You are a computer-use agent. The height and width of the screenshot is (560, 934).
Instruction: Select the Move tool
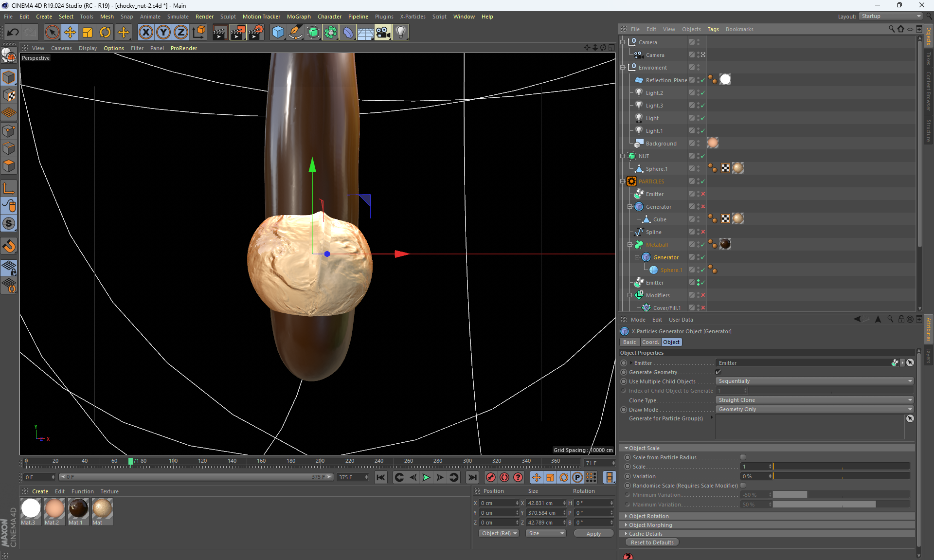pyautogui.click(x=70, y=33)
